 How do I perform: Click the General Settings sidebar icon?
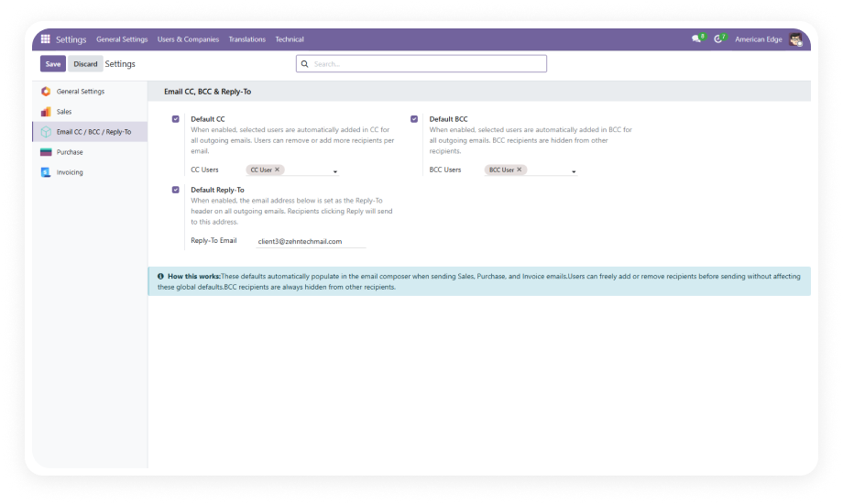[x=46, y=92]
